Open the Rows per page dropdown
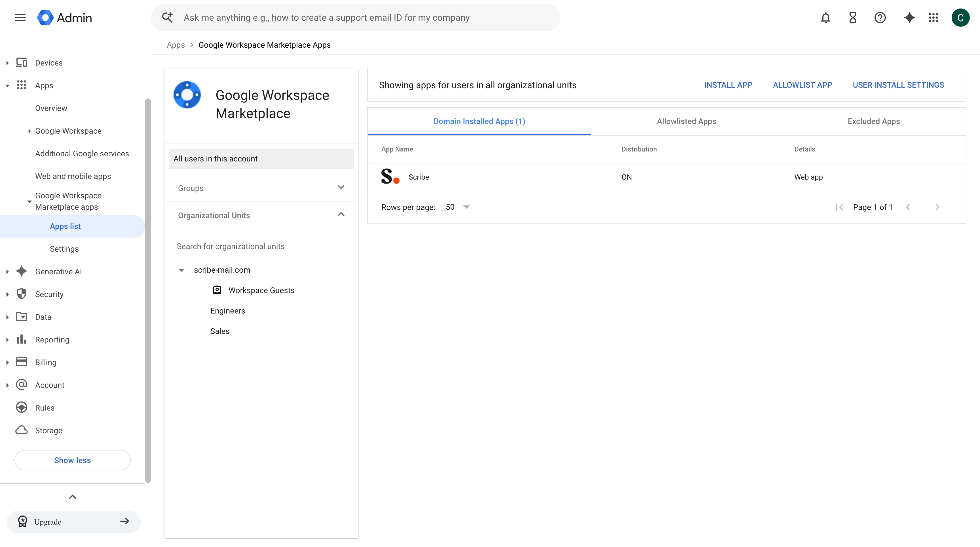Viewport: 980px width, 547px height. click(457, 207)
